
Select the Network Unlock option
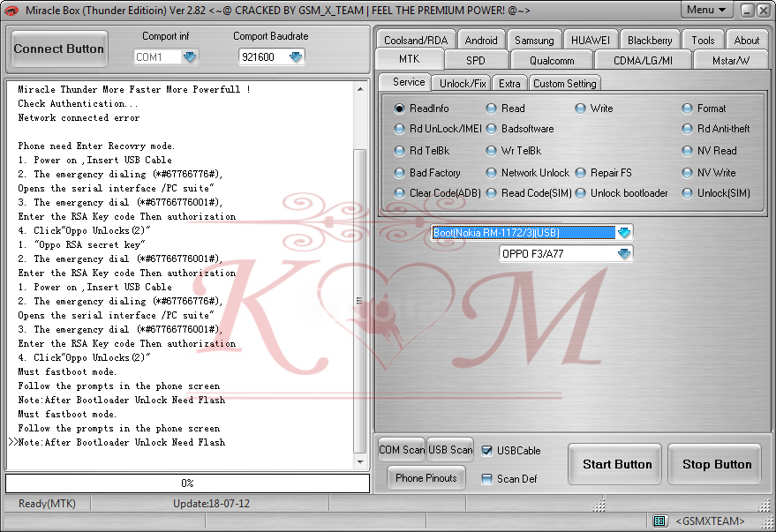coord(491,173)
